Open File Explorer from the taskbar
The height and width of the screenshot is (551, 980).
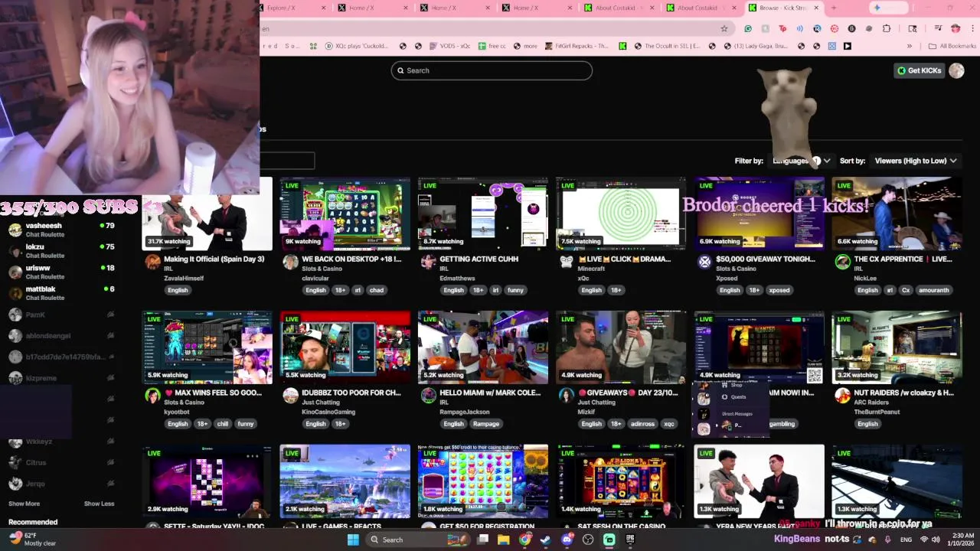pos(504,540)
